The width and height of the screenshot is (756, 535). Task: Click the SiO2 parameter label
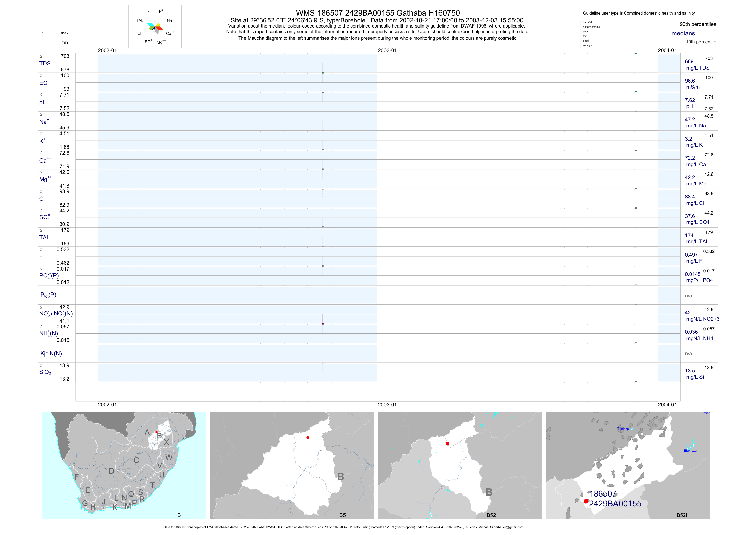45,372
